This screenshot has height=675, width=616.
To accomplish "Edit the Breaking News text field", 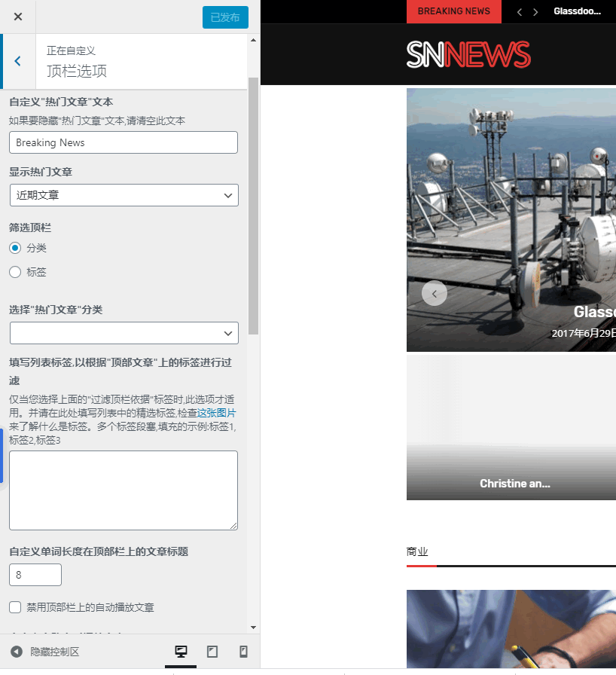I will click(124, 142).
